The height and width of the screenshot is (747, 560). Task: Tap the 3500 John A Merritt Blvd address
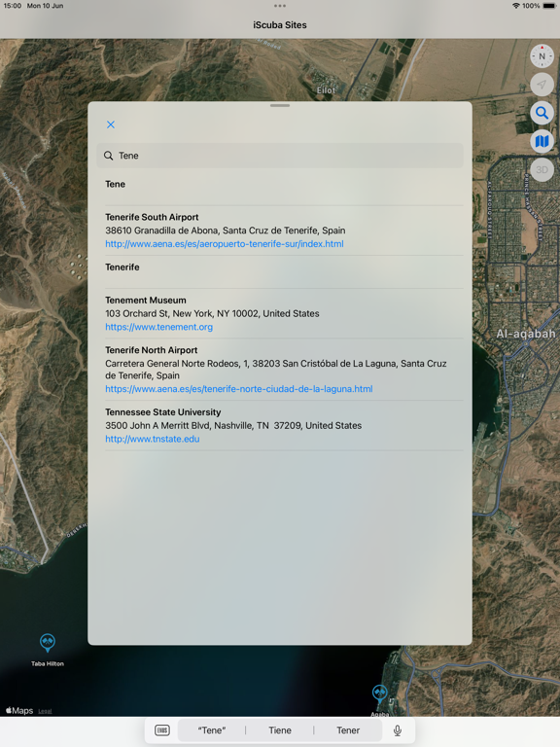coord(233,425)
